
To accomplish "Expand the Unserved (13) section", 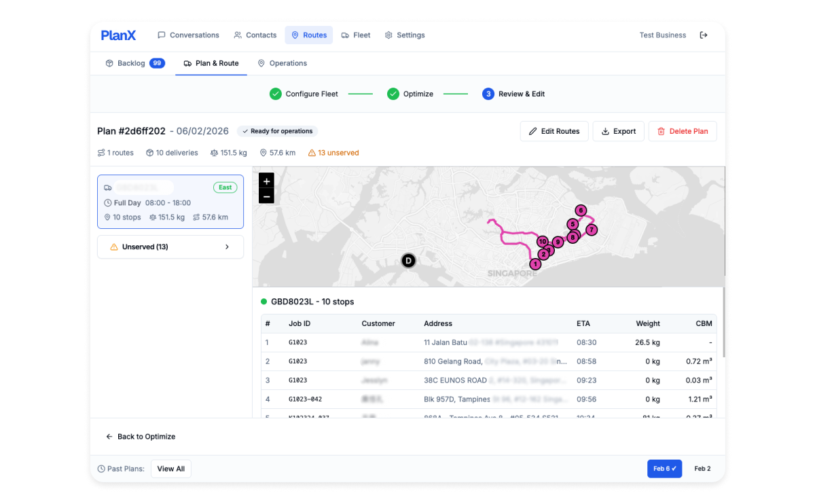I will pyautogui.click(x=170, y=247).
